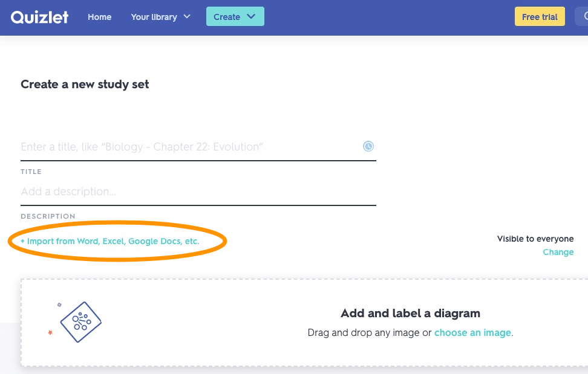The image size is (588, 374).
Task: Change the set visibility setting
Action: pos(558,252)
